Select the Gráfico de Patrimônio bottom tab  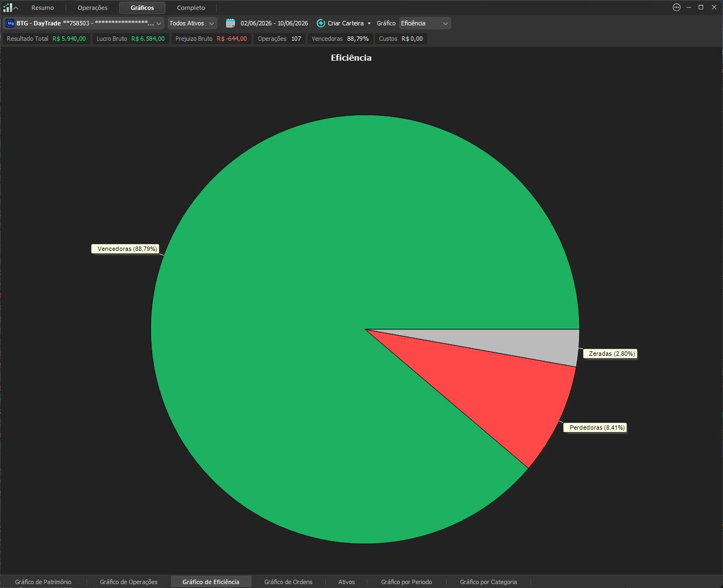(x=43, y=582)
